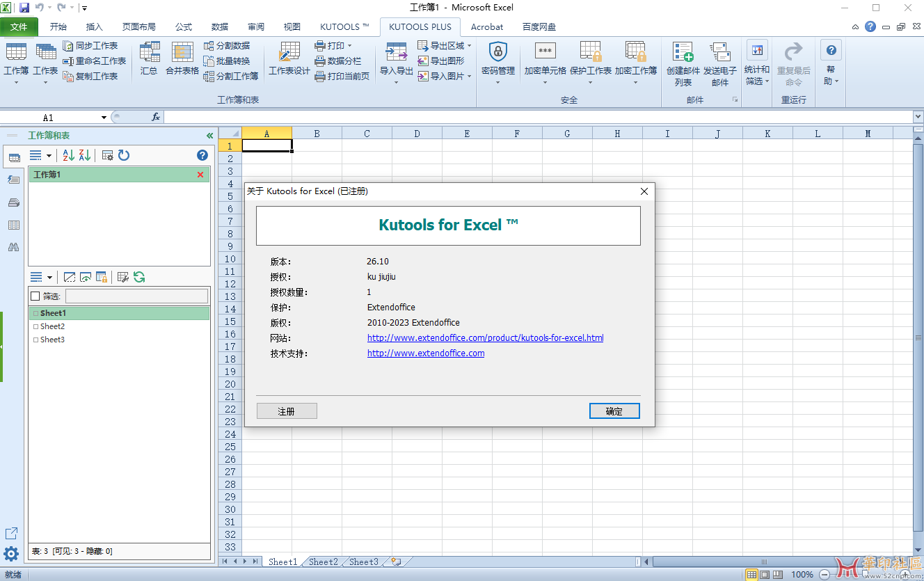Click the red X next to 工作簿1
Screen dimensions: 924x581
coord(200,175)
